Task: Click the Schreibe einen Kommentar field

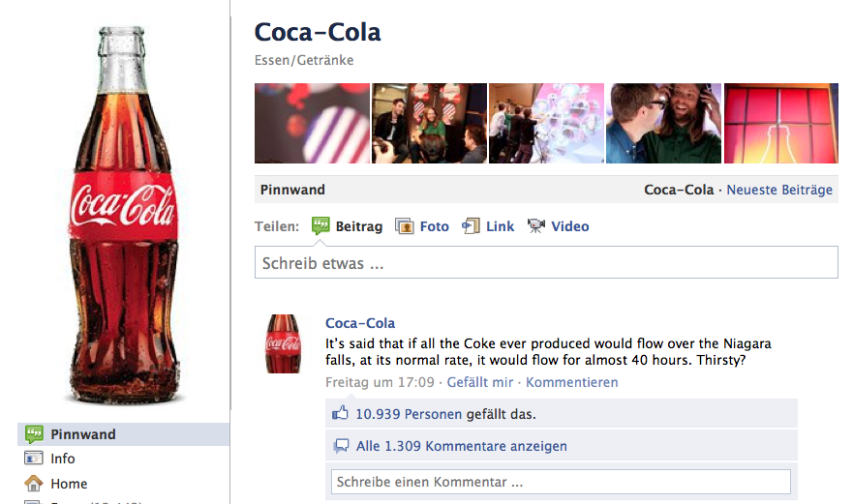Action: click(561, 482)
